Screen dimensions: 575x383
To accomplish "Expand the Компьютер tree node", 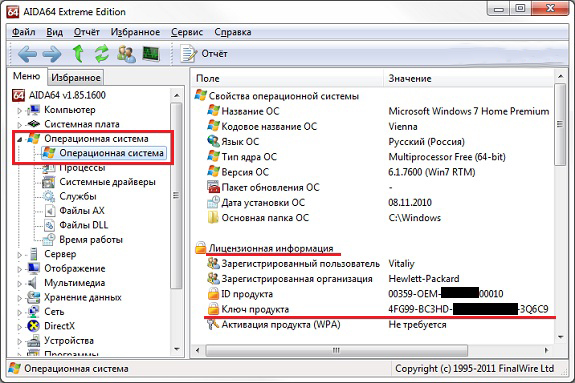I will click(x=20, y=110).
